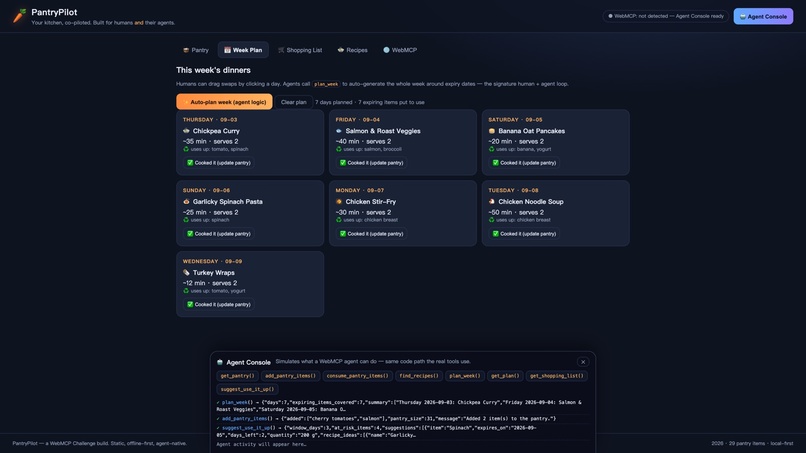Screen dimensions: 806x453
Task: Click recycle icon beside salmon, broccoli
Action: click(339, 149)
